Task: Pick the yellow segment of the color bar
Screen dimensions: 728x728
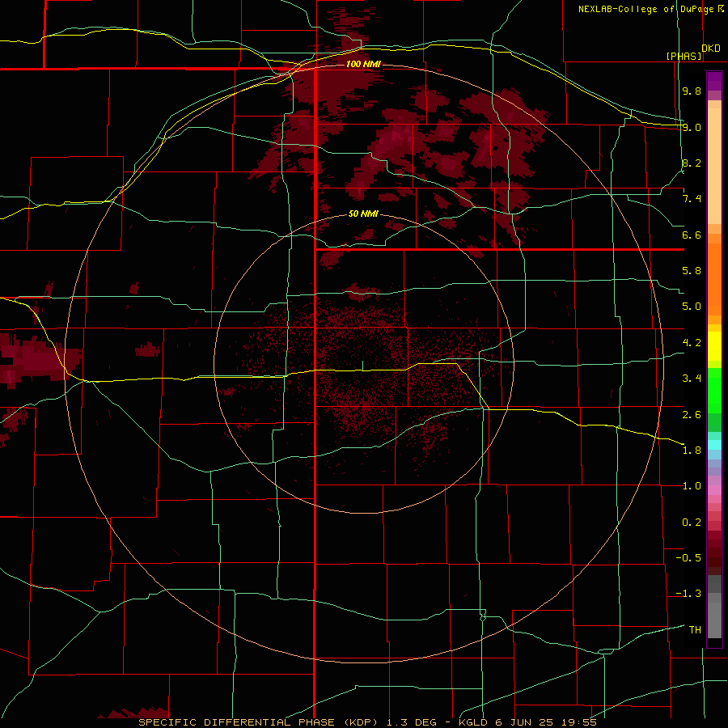Action: (714, 346)
